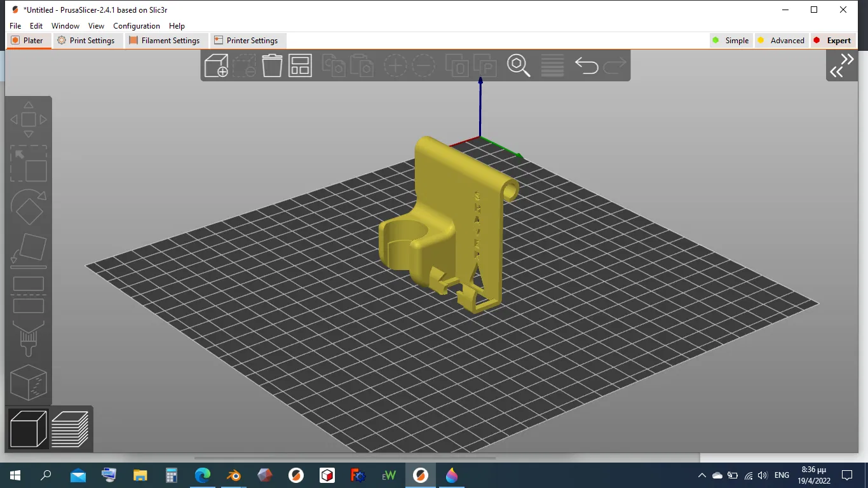Click the Redo arrow icon
Image resolution: width=868 pixels, height=488 pixels.
[x=614, y=65]
